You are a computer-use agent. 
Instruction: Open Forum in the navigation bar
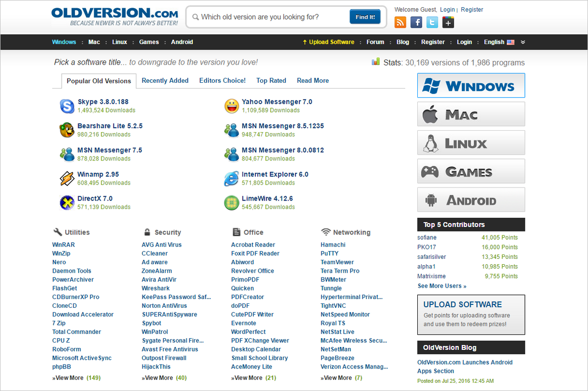(x=375, y=42)
